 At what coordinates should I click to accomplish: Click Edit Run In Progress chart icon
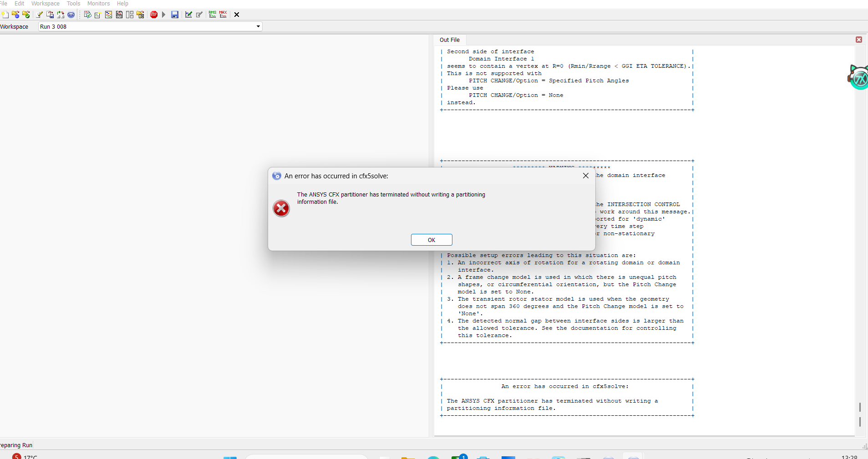click(188, 15)
